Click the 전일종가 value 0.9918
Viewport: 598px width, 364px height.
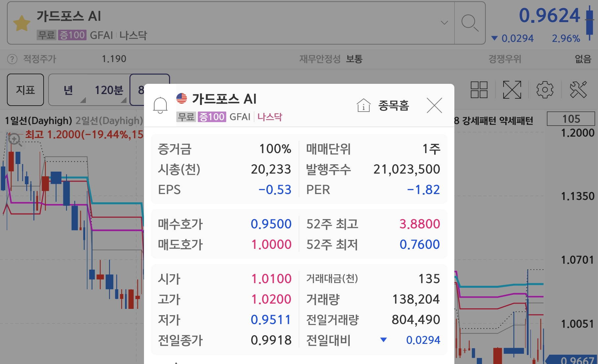[271, 340]
